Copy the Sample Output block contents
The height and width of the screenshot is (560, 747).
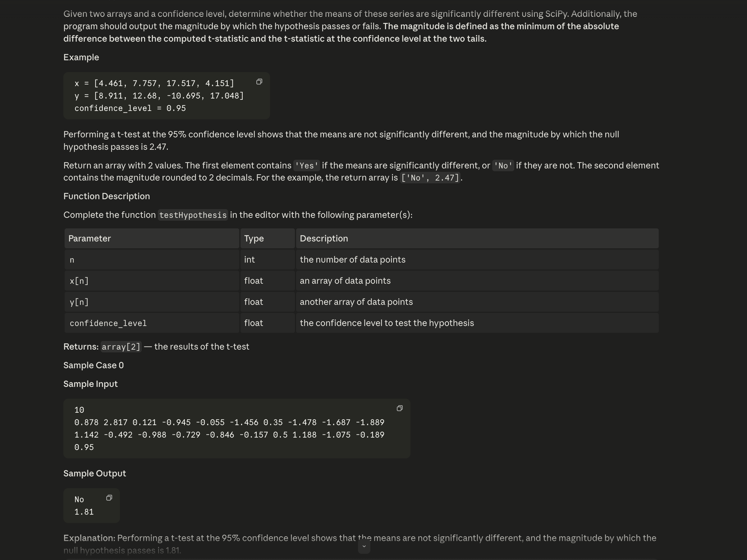pyautogui.click(x=109, y=498)
